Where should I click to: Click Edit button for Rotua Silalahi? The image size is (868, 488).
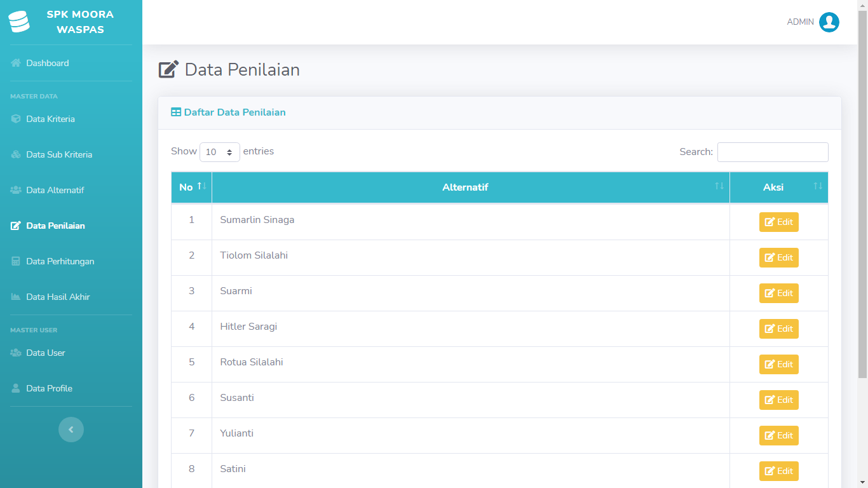778,364
